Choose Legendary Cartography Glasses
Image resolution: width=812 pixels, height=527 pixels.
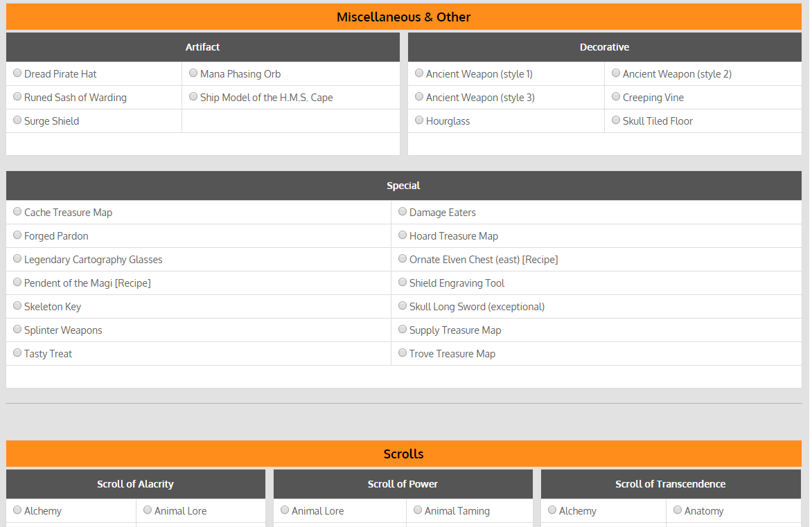click(17, 259)
